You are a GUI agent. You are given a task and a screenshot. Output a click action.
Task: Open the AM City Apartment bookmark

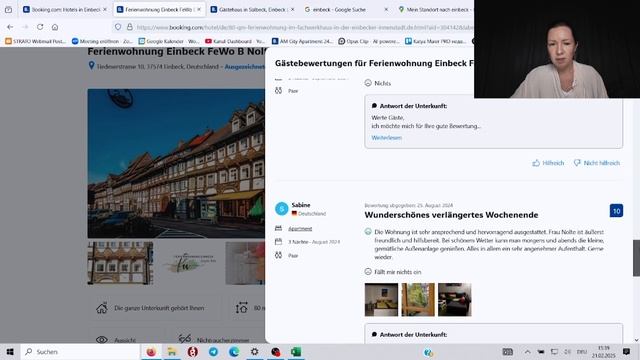[302, 41]
